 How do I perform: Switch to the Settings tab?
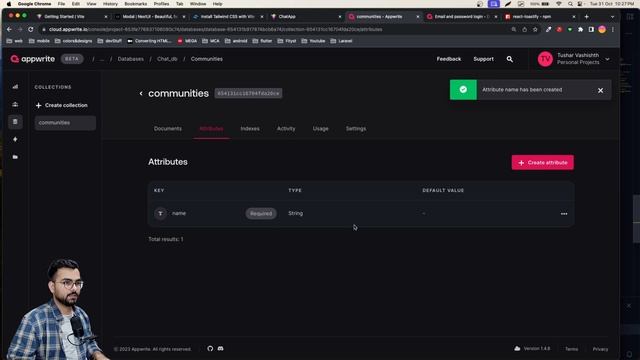click(x=356, y=129)
